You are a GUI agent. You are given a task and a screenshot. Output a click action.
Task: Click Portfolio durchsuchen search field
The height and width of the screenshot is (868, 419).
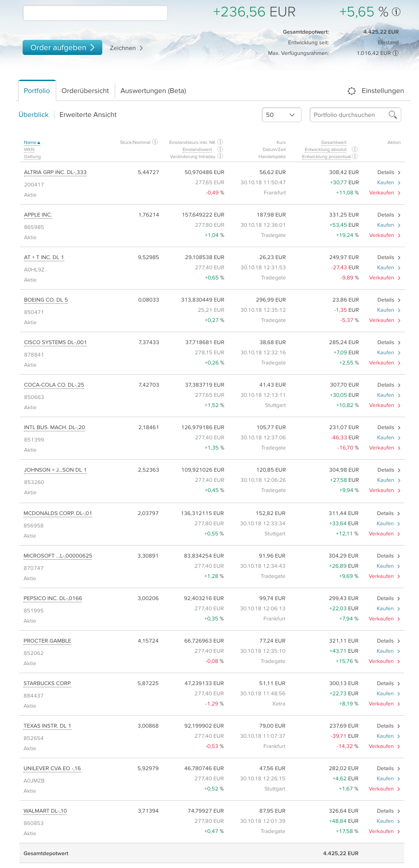[x=355, y=115]
